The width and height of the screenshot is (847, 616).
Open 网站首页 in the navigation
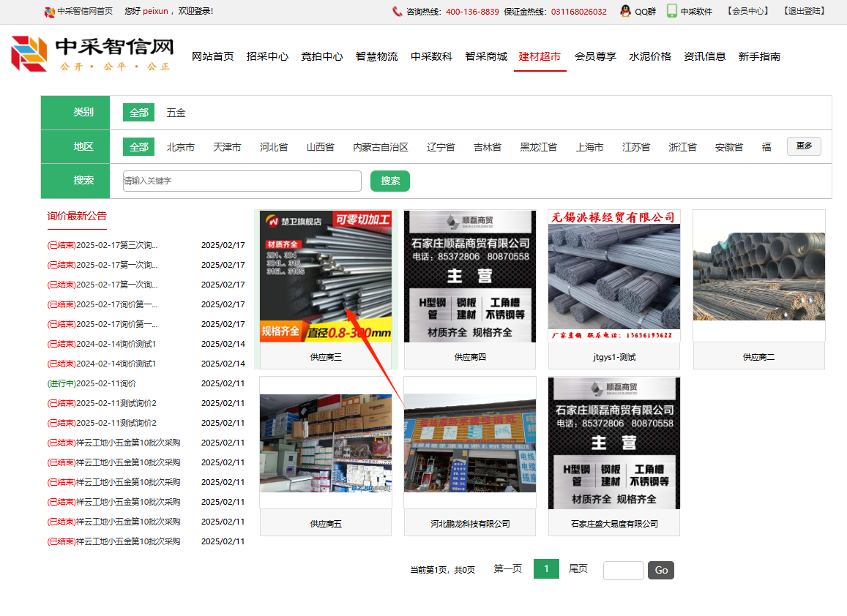[x=213, y=56]
